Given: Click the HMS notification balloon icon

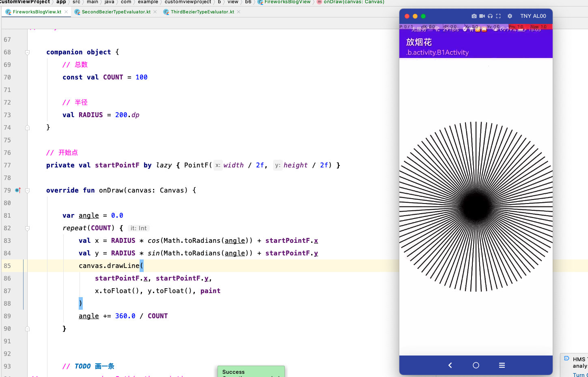Looking at the screenshot, I should click(x=566, y=358).
